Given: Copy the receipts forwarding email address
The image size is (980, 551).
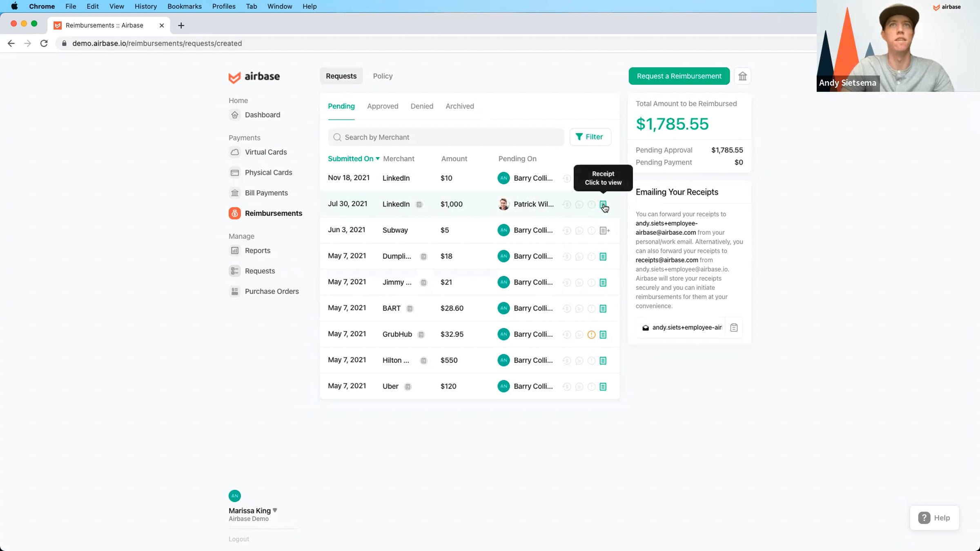Looking at the screenshot, I should pyautogui.click(x=734, y=327).
